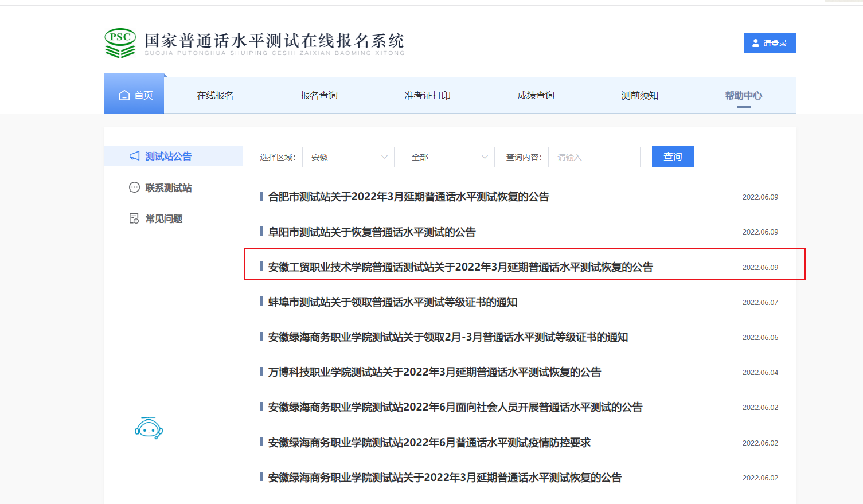Image resolution: width=863 pixels, height=504 pixels.
Task: Open 安徽绿海商务职业学院 3月延期测试恢复 announcement
Action: 444,478
